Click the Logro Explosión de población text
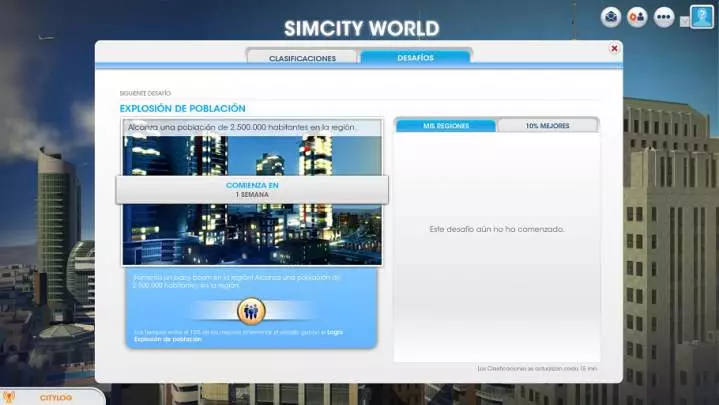Image resolution: width=719 pixels, height=405 pixels. [238, 335]
